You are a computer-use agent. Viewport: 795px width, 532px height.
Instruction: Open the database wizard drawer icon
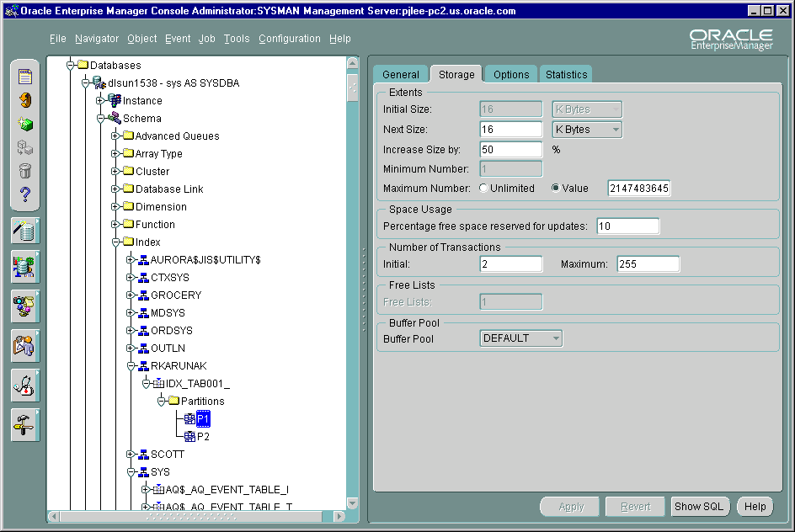[x=25, y=230]
